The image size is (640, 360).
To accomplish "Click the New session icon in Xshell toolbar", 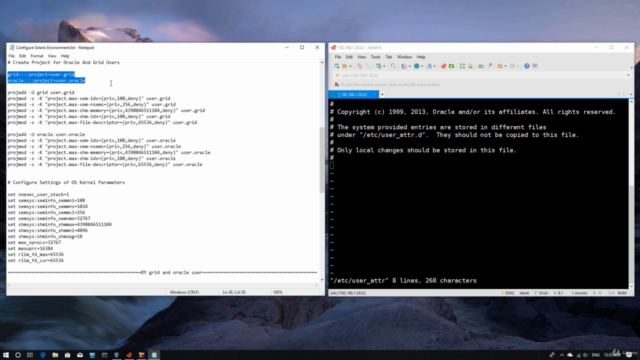I will click(x=337, y=66).
